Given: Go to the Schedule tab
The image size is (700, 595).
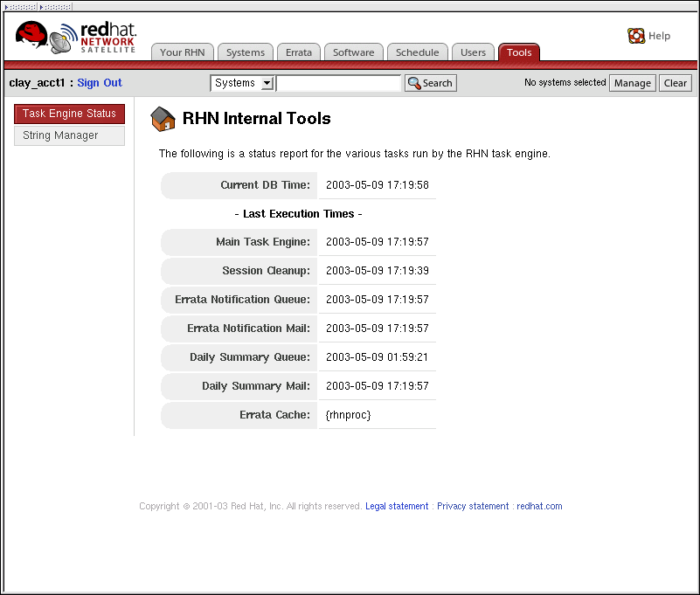Looking at the screenshot, I should (x=418, y=52).
